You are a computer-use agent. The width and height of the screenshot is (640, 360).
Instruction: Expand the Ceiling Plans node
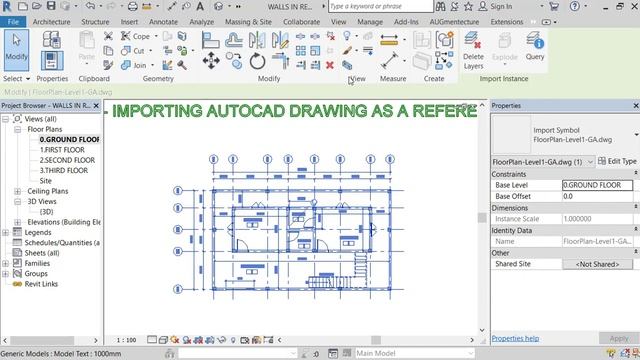tap(18, 191)
